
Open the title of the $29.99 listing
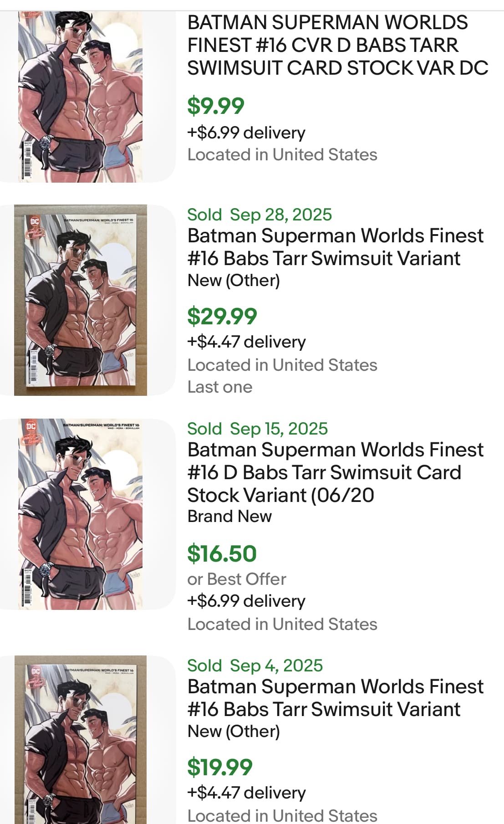pyautogui.click(x=335, y=247)
